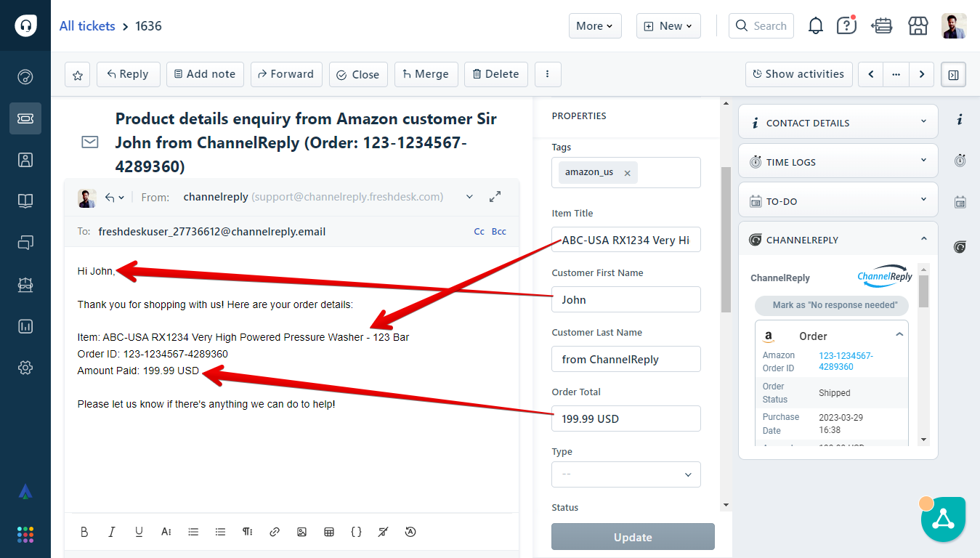This screenshot has height=558, width=980.
Task: Open the Contacts icon in left sidebar
Action: (25, 160)
